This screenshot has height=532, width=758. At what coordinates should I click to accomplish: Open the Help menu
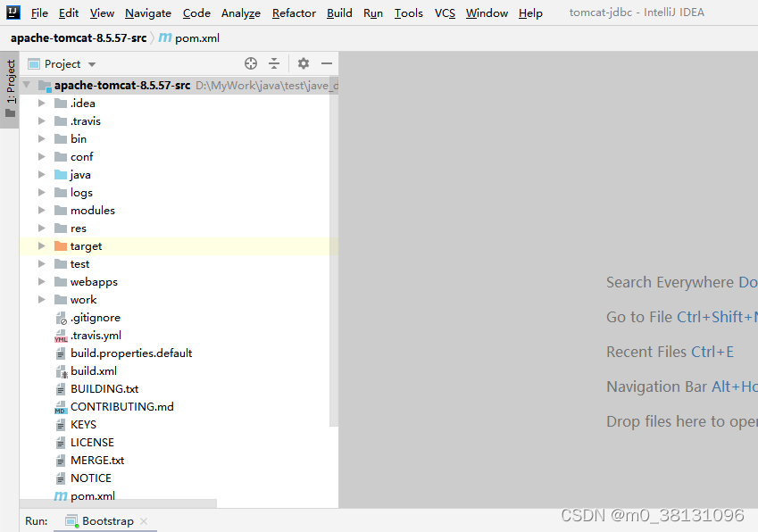[x=530, y=13]
